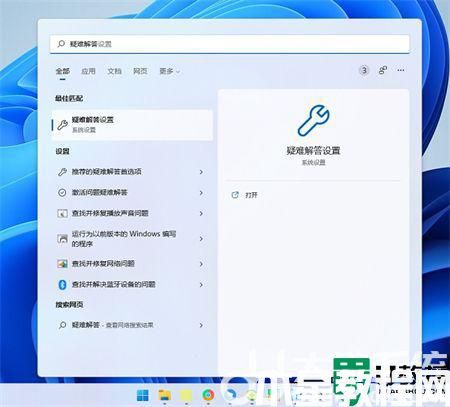
Task: Open 推荐的疑难解答首选项 result
Action: [x=131, y=172]
